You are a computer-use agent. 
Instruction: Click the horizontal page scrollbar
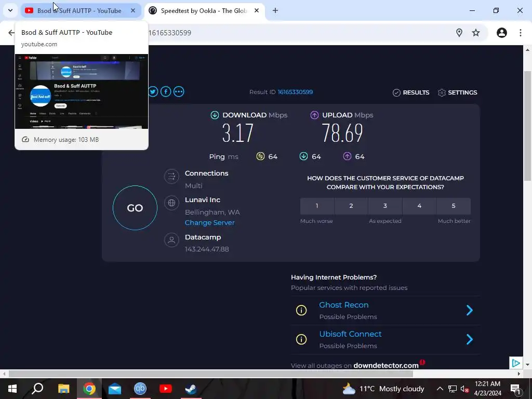tap(211, 374)
